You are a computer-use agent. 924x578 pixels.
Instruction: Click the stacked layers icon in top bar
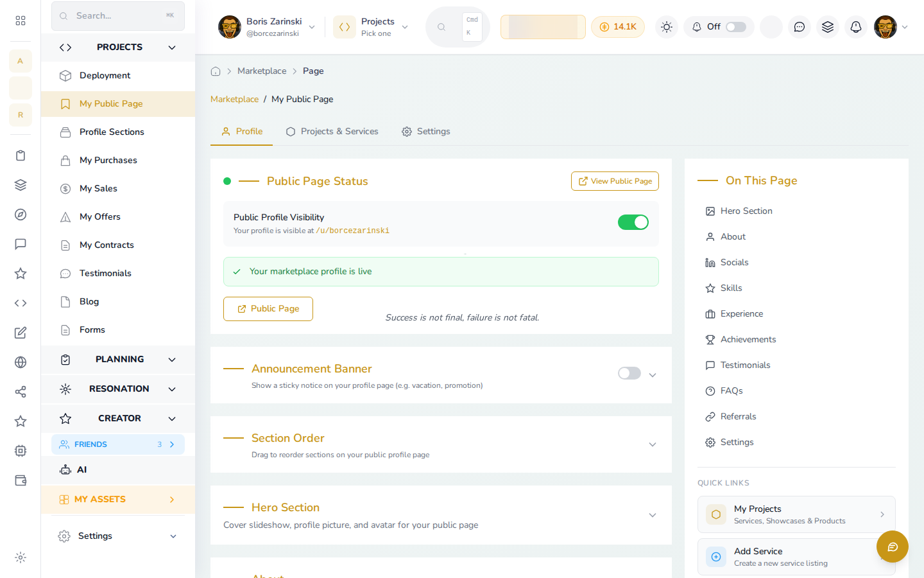click(828, 27)
